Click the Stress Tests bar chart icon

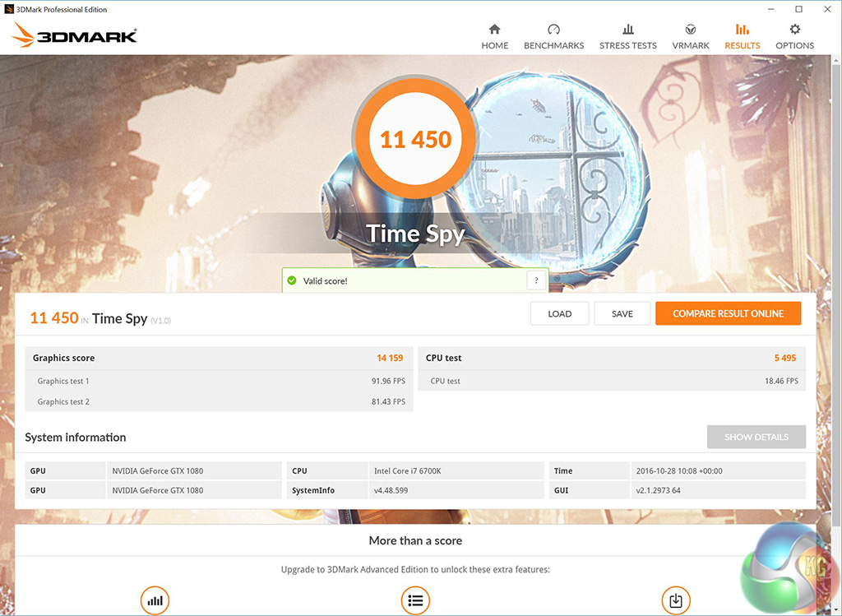[x=627, y=29]
